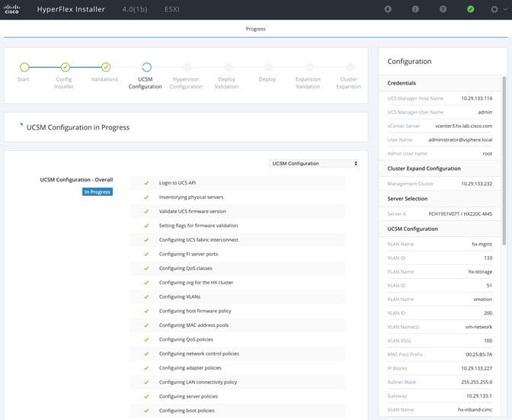Click the checkmark beside Configuring MAC address pools

pyautogui.click(x=146, y=325)
